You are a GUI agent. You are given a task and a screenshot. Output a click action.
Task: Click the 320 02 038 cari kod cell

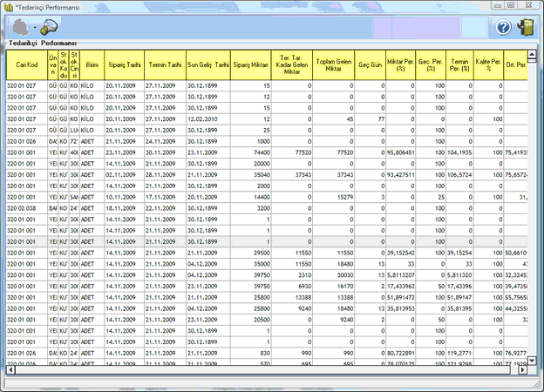[27, 208]
